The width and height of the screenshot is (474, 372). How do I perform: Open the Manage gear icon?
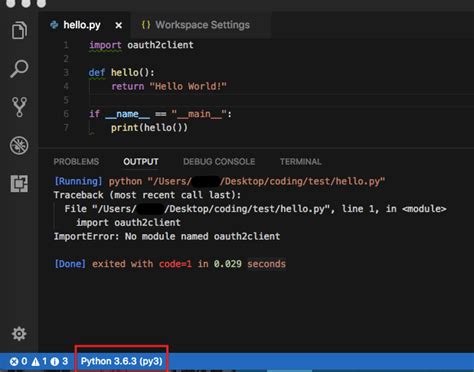click(x=19, y=333)
